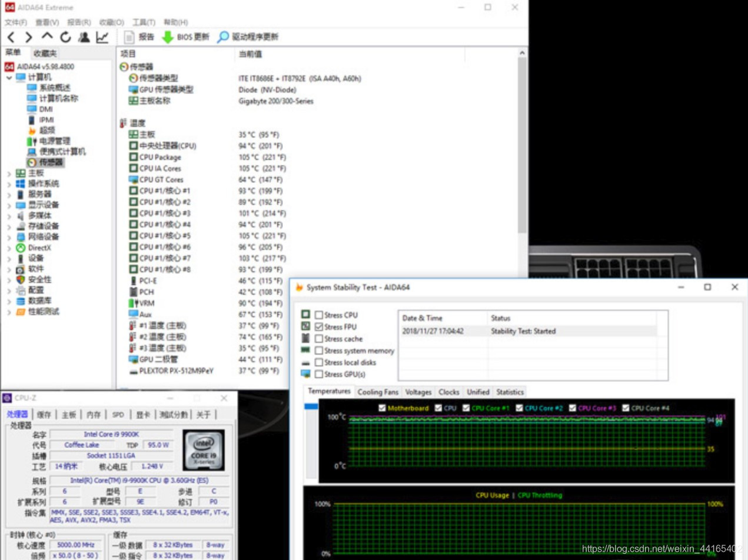The height and width of the screenshot is (560, 748).
Task: Open the 测试分数 tab in CPU-Z
Action: click(174, 415)
